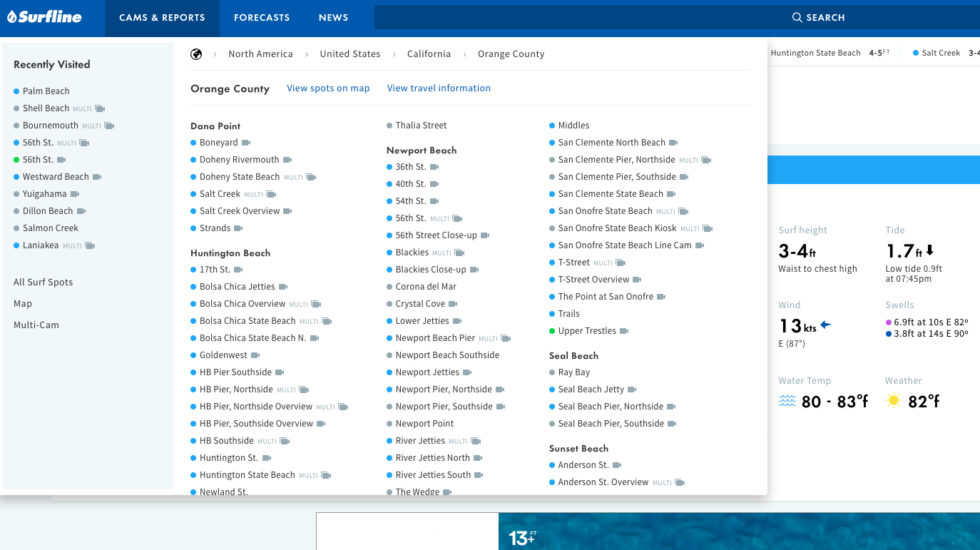
Task: Open the Ray Bay spot
Action: pyautogui.click(x=573, y=372)
